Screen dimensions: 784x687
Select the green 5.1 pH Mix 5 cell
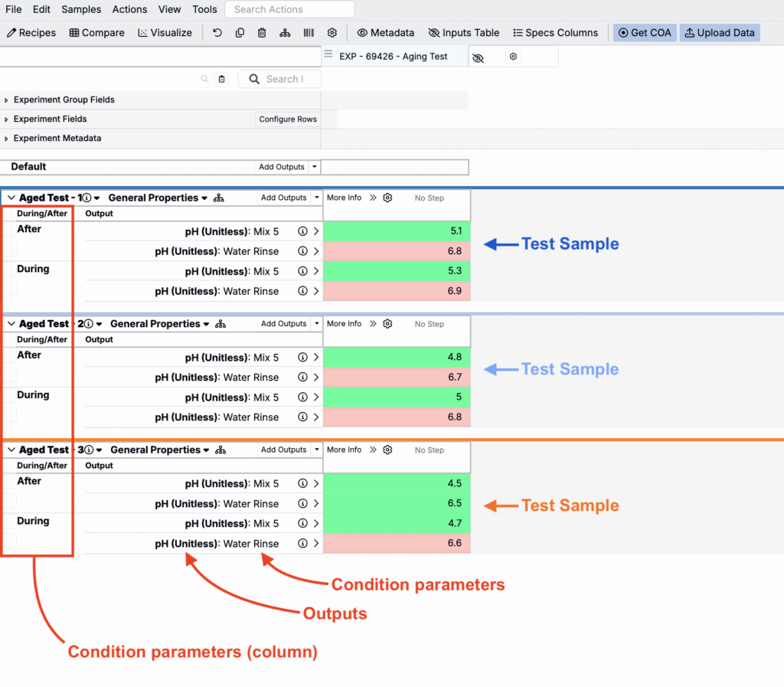[396, 231]
